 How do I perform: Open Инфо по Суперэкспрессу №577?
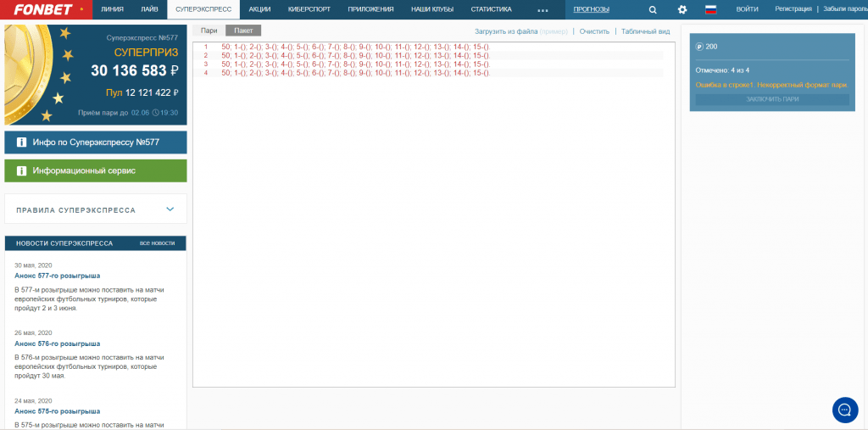click(x=96, y=142)
